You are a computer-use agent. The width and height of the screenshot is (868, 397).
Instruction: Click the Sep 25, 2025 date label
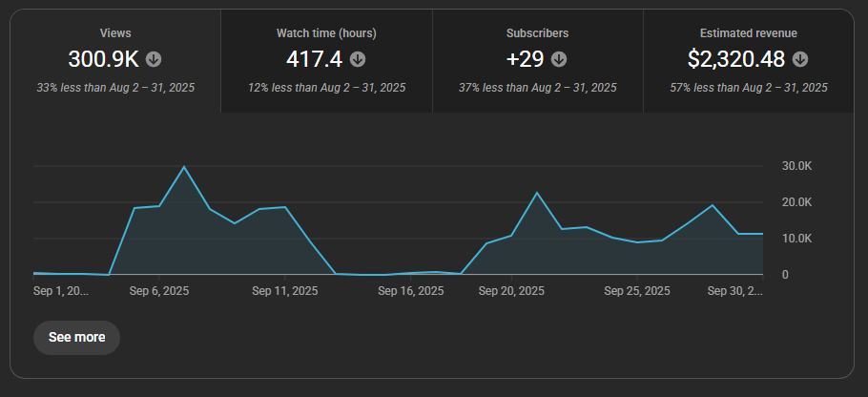click(639, 291)
